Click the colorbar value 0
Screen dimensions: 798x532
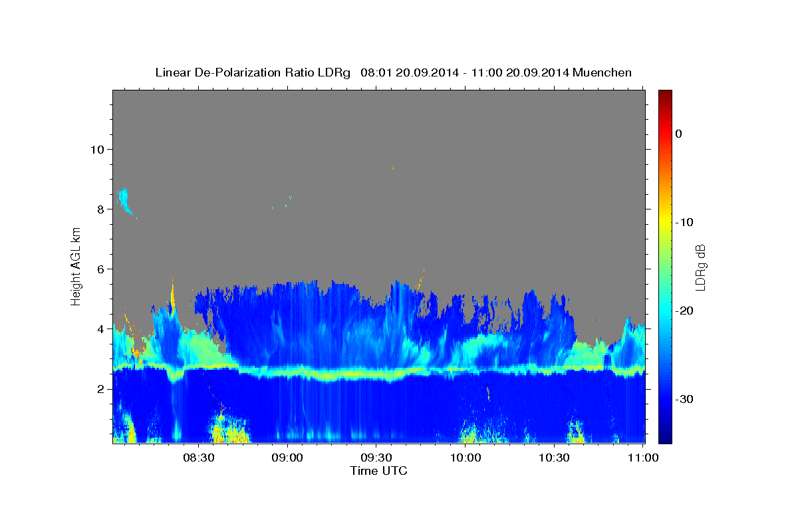click(679, 134)
